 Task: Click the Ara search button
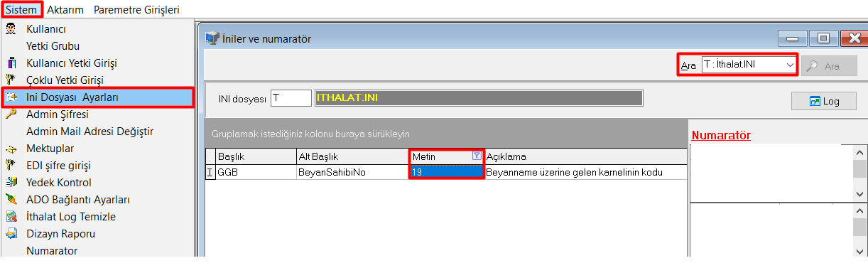[830, 65]
